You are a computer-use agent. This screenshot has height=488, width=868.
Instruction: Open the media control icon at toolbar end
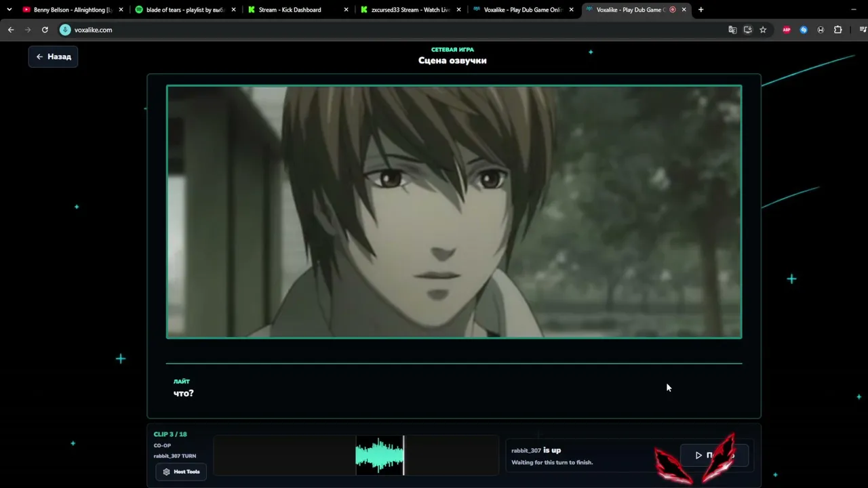click(x=863, y=30)
